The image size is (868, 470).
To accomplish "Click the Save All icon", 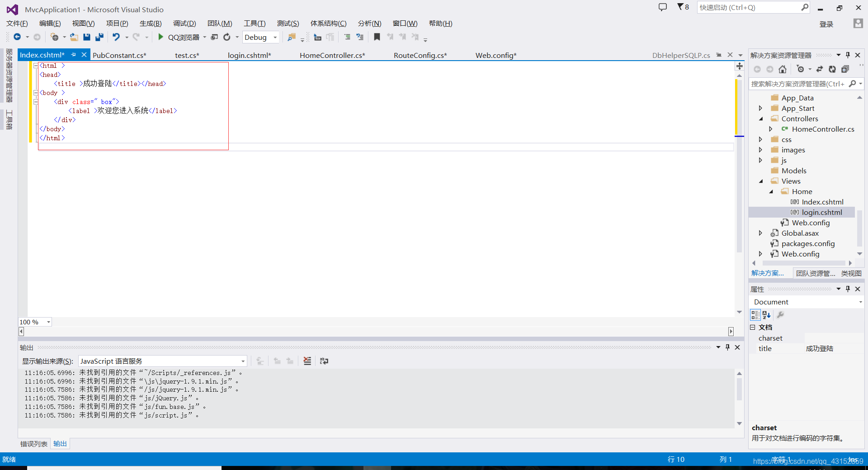I will pos(99,37).
